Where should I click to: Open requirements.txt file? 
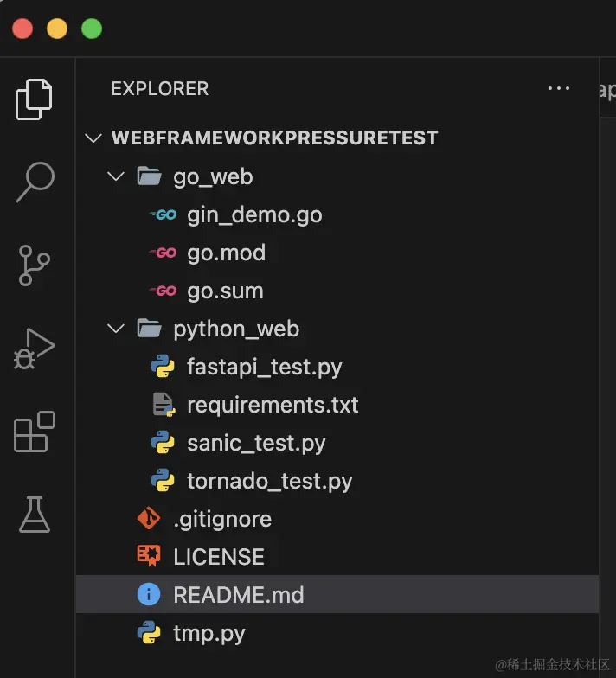coord(272,405)
